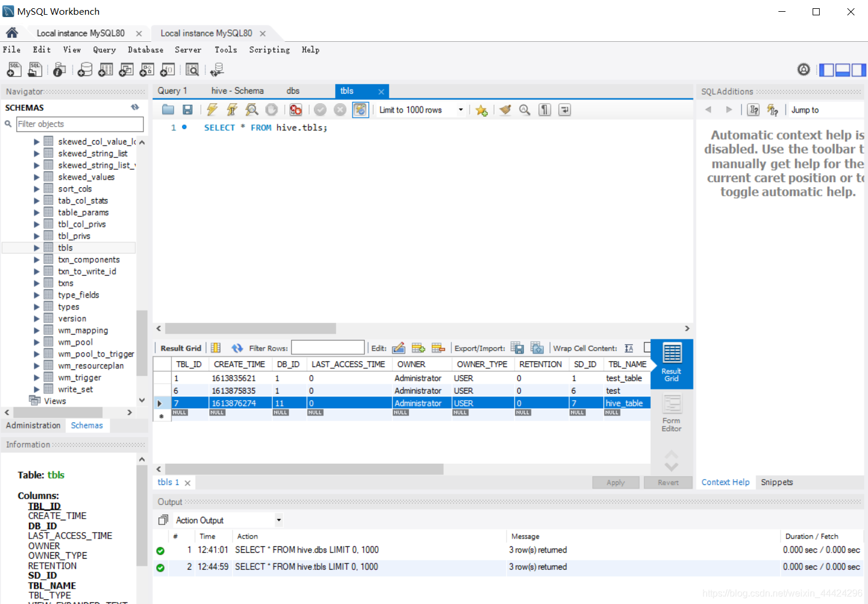Open the object inspector icon in main toolbar

(59, 70)
